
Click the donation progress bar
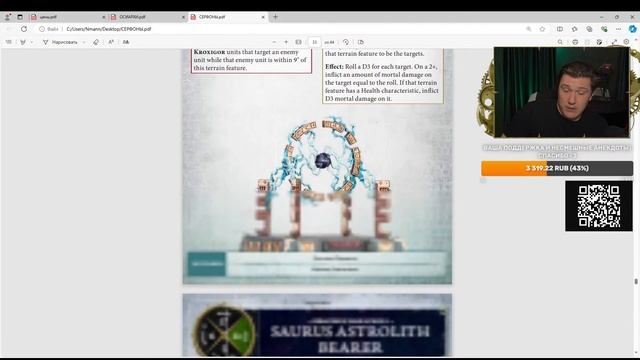coord(557,168)
